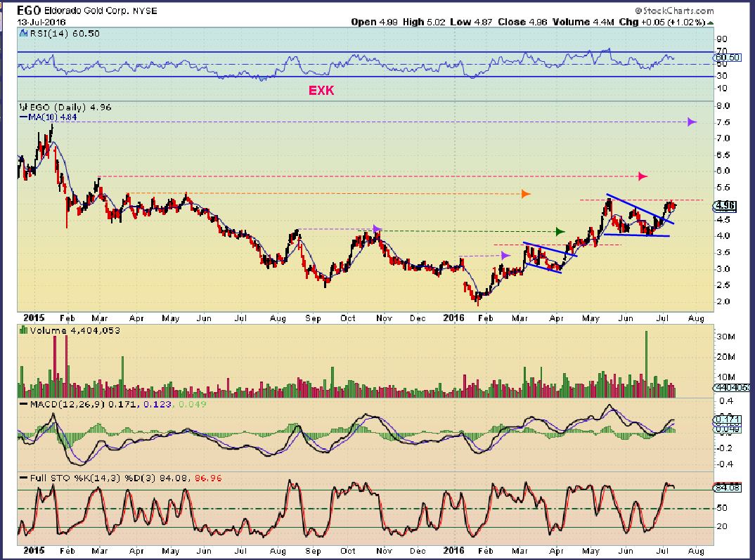Click the 2016 label on the bottom time axis
755x560 pixels.
coord(453,550)
